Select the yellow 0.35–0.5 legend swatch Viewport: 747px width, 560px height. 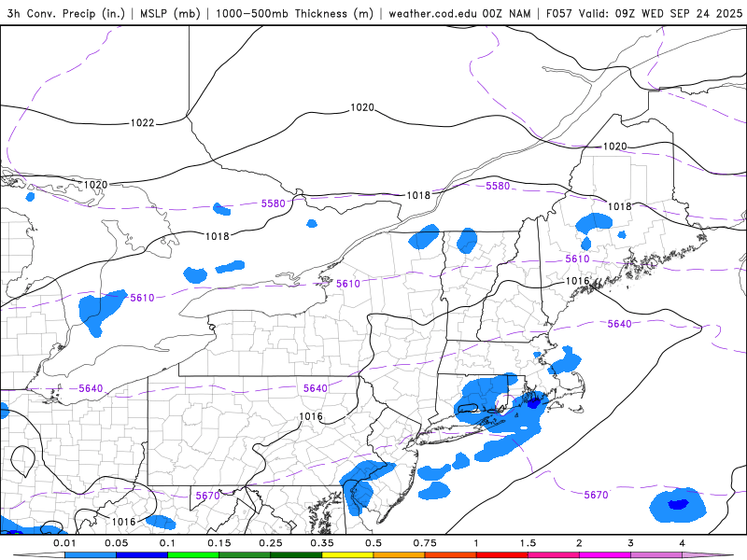point(347,555)
